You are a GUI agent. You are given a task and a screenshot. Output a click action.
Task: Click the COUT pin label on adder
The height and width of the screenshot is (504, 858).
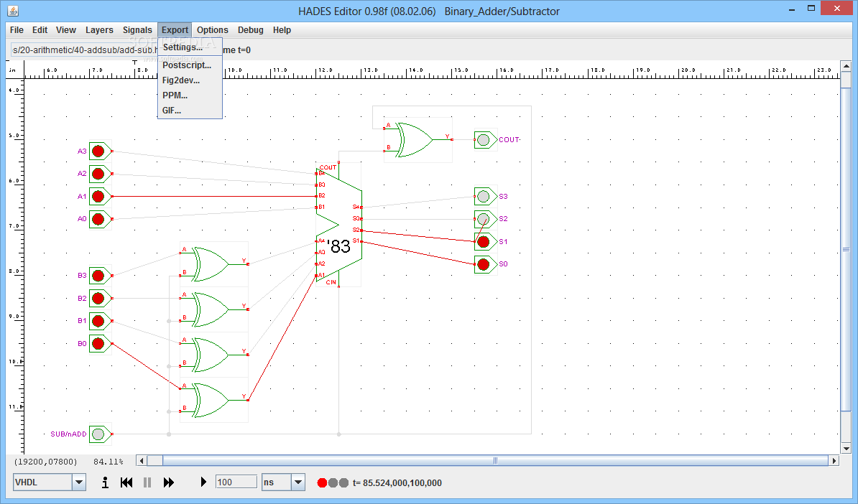(328, 167)
